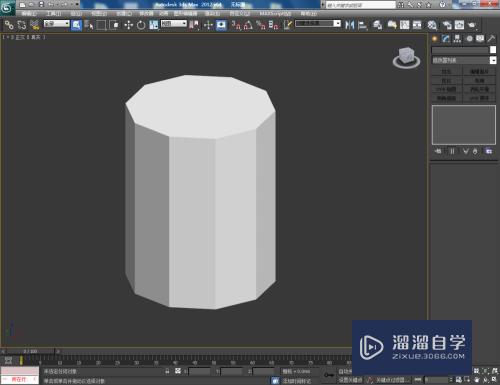Image resolution: width=500 pixels, height=385 pixels.
Task: Click the Mirror tool icon
Action: pos(349,25)
